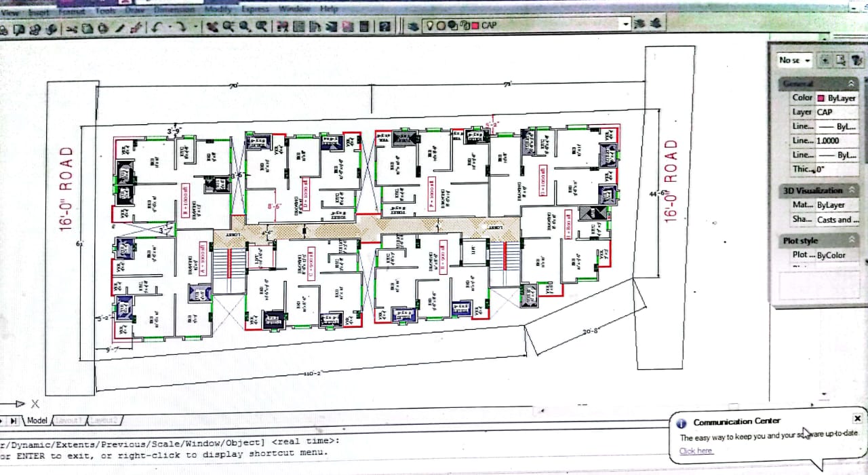Viewport: 868px width, 475px height.
Task: Follow the Click here link
Action: coord(696,451)
